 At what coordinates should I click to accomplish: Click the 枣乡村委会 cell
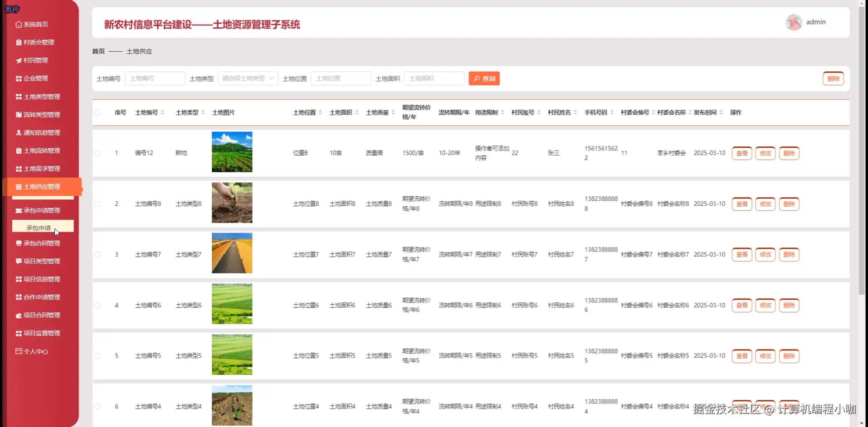[x=672, y=153]
